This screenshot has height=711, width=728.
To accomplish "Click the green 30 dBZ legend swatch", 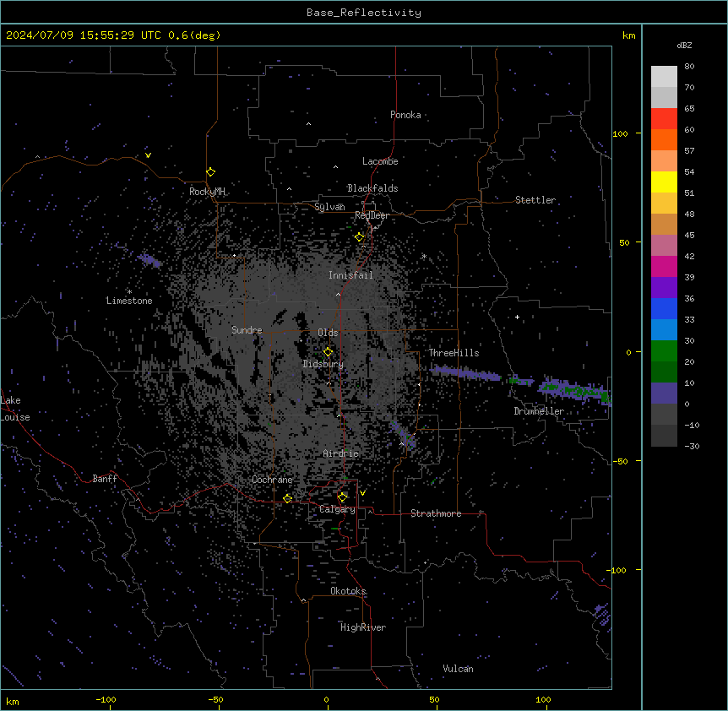I will click(x=664, y=351).
